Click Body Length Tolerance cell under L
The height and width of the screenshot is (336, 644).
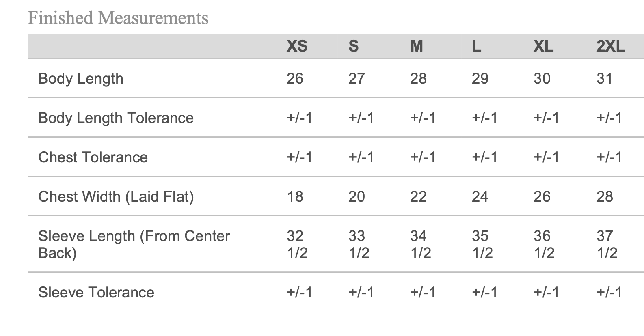[484, 118]
